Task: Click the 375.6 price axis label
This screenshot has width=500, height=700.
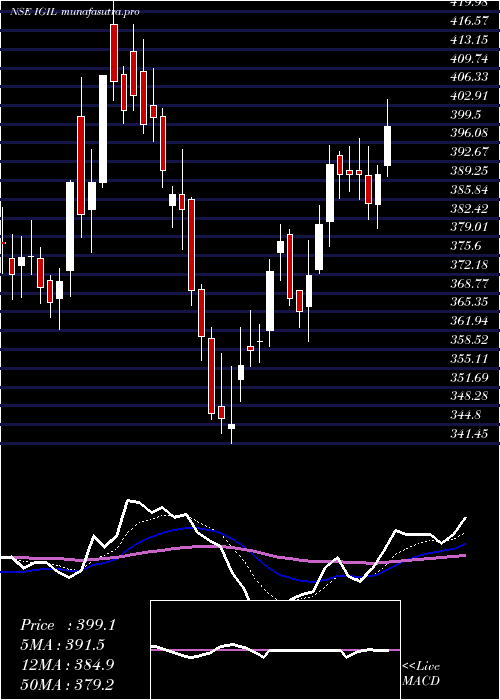Action: pyautogui.click(x=467, y=246)
